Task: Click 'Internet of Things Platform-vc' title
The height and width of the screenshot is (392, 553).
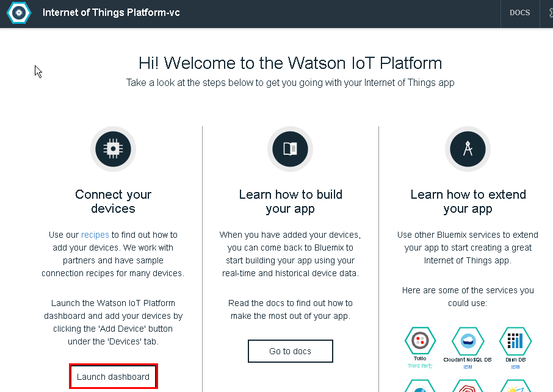Action: [x=111, y=13]
